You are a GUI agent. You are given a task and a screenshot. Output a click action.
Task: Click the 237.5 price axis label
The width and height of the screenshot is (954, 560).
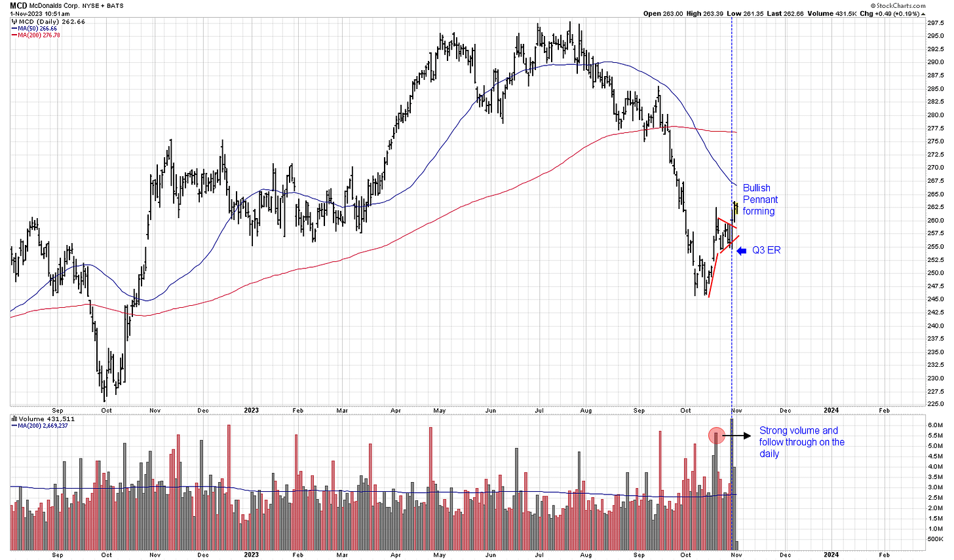936,339
